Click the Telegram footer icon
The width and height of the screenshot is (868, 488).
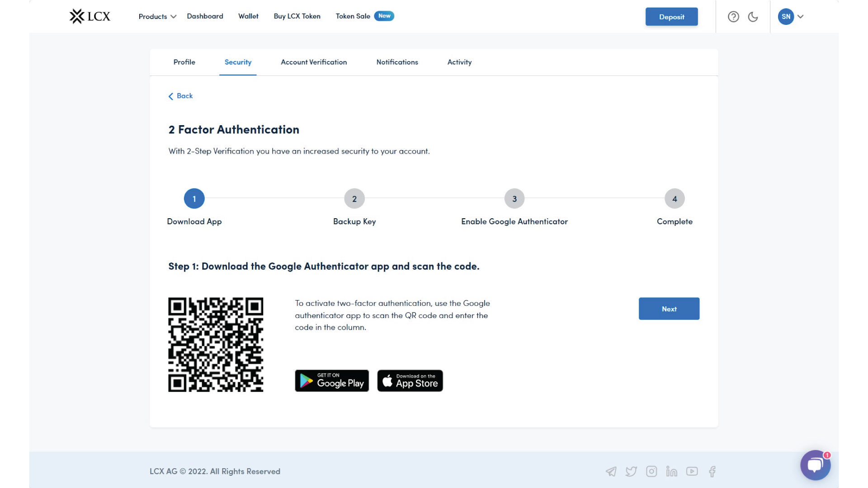click(611, 472)
